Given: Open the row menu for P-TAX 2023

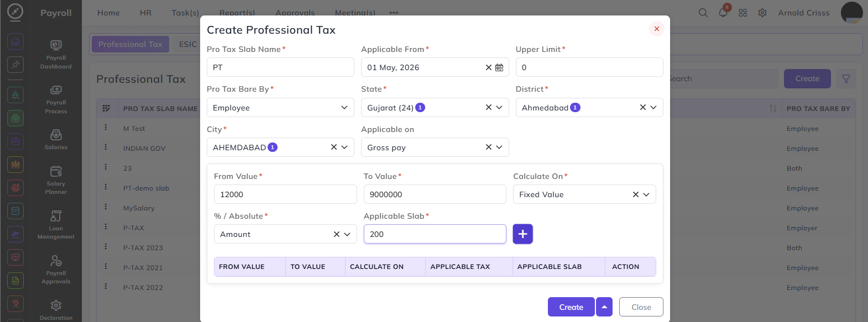Looking at the screenshot, I should click(x=106, y=246).
